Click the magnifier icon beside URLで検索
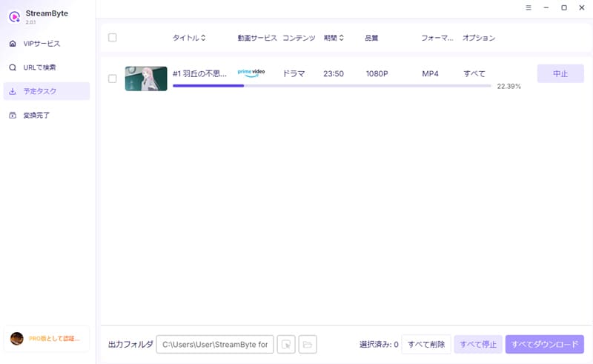The width and height of the screenshot is (593, 364). tap(13, 67)
